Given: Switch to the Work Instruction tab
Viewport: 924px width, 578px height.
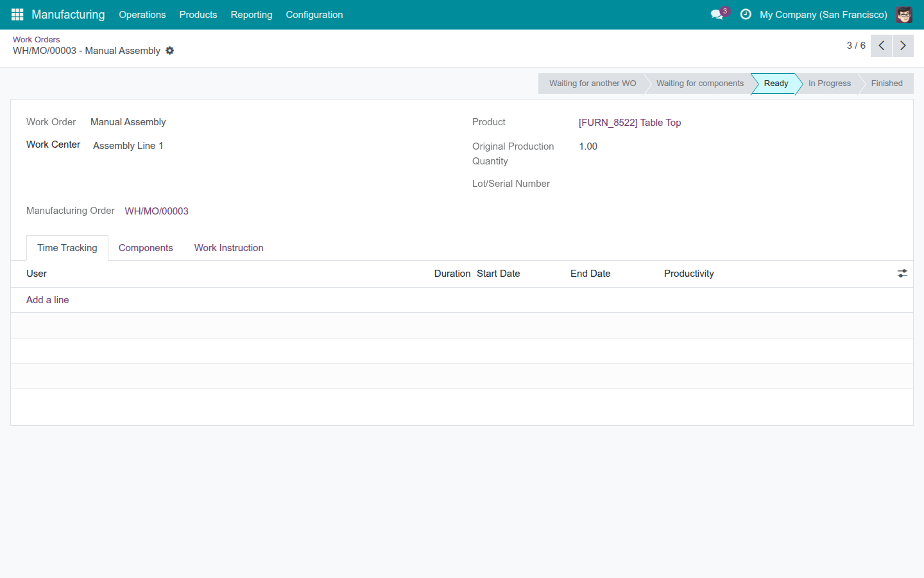Looking at the screenshot, I should click(x=229, y=248).
